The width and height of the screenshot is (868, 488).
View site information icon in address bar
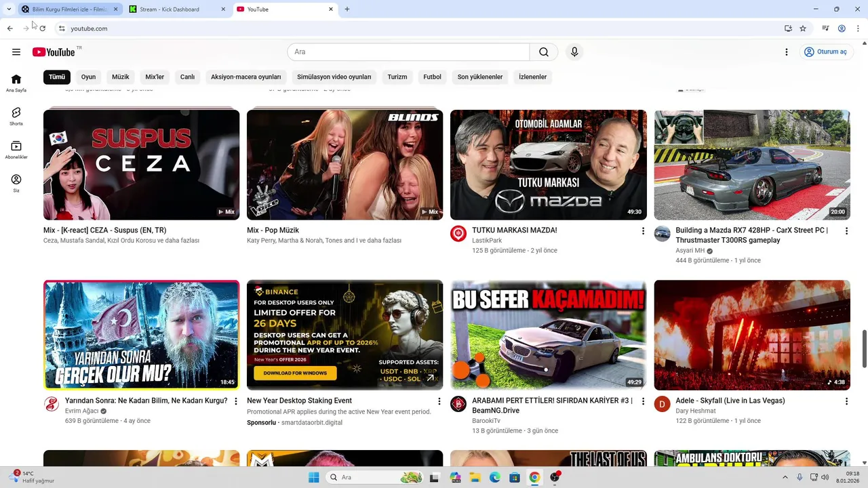tap(62, 28)
